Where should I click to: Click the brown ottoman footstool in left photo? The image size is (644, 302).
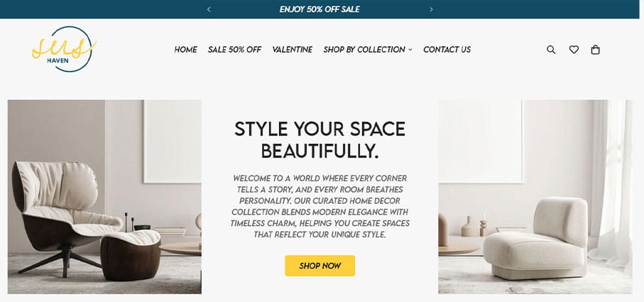tap(130, 255)
